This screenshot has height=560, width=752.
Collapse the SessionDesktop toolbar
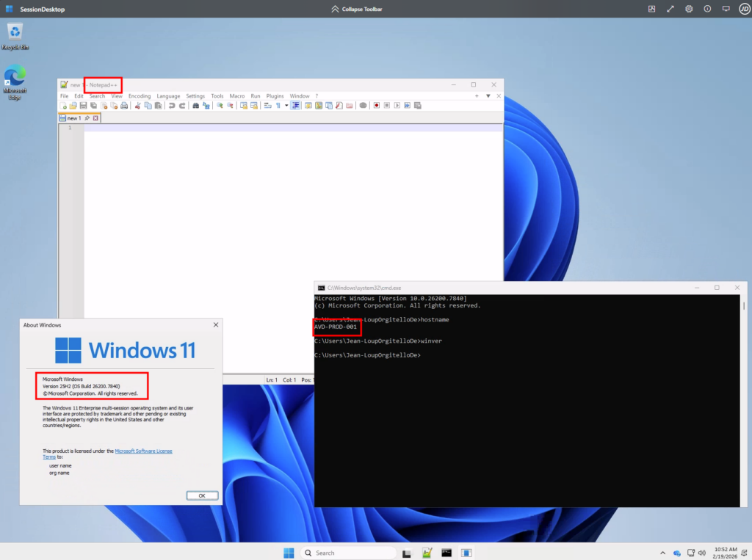tap(361, 9)
